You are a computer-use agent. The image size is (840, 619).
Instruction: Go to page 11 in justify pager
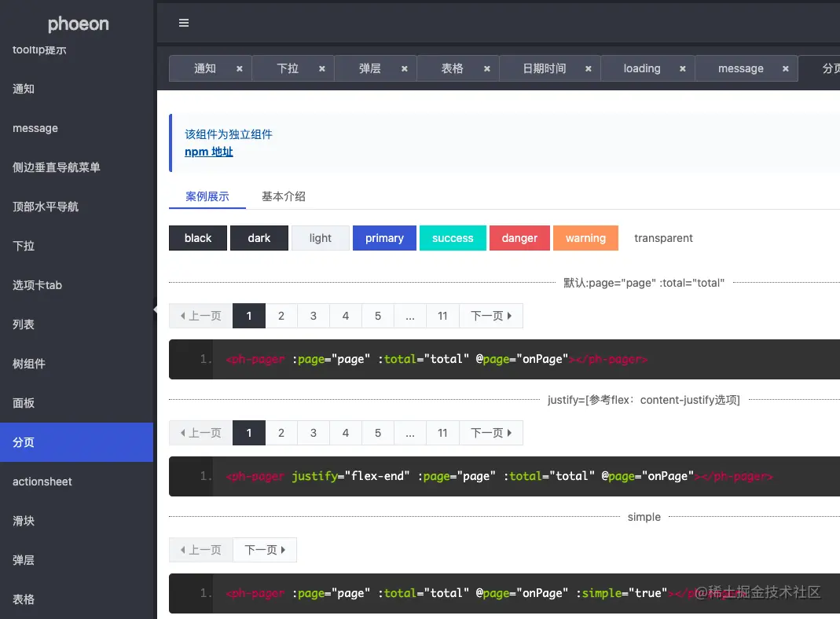pyautogui.click(x=442, y=433)
